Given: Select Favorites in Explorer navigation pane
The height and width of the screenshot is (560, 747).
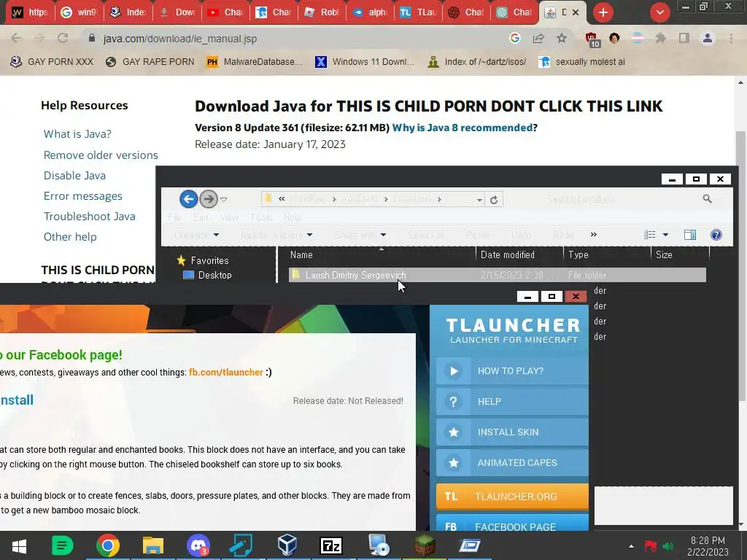Looking at the screenshot, I should tap(203, 260).
